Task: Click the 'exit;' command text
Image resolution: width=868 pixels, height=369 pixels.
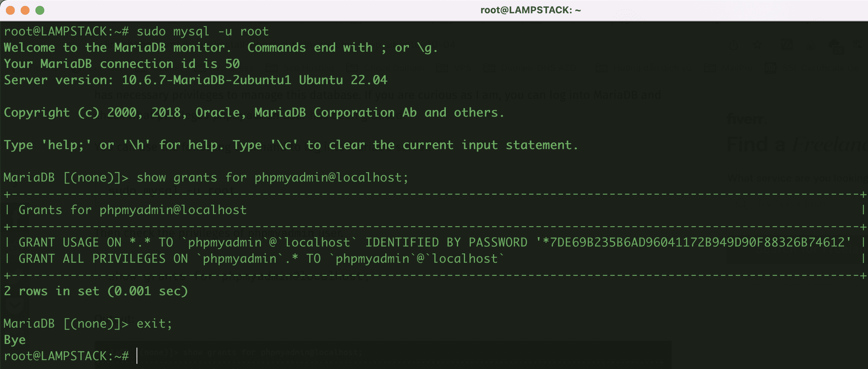Action: (x=154, y=324)
